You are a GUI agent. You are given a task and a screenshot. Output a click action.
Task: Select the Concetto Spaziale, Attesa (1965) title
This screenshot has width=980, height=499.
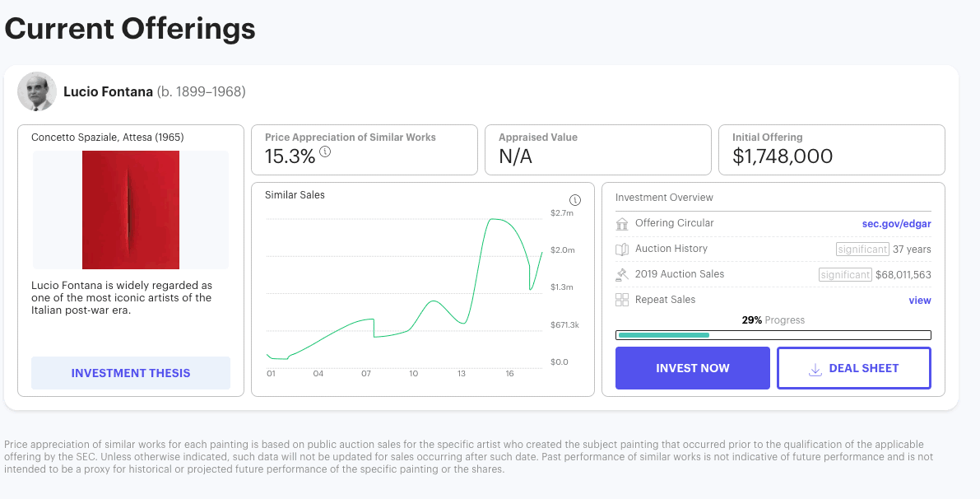[108, 137]
